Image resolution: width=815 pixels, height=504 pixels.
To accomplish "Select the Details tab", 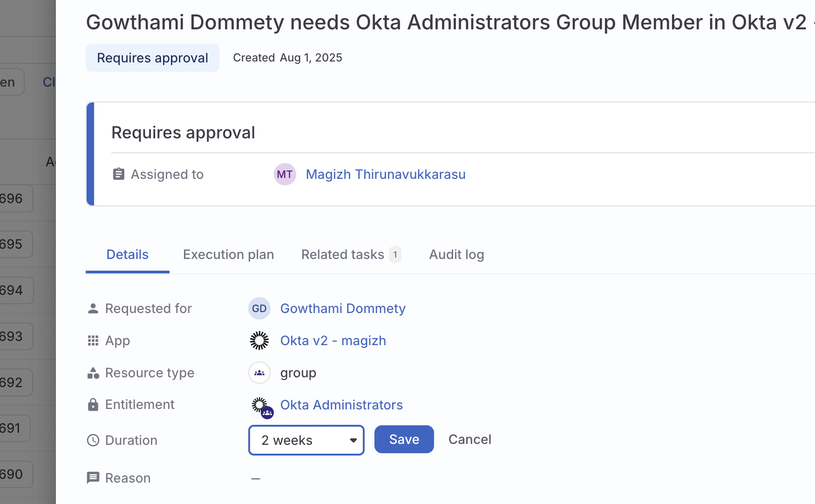I will (127, 255).
